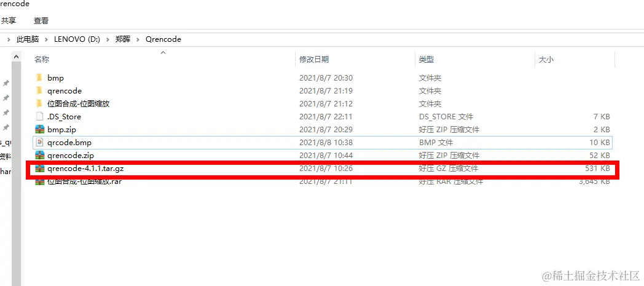
Task: Select the 位图合成-位图缩放 folder icon
Action: click(x=39, y=103)
